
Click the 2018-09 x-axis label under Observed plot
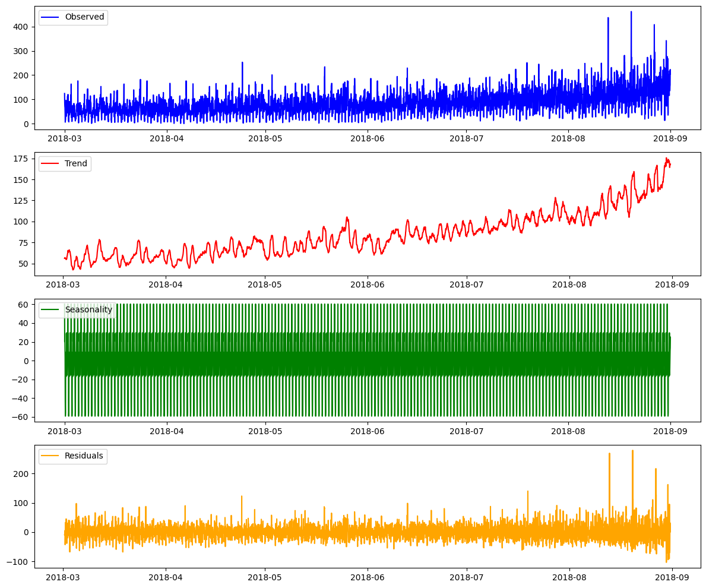pyautogui.click(x=670, y=138)
